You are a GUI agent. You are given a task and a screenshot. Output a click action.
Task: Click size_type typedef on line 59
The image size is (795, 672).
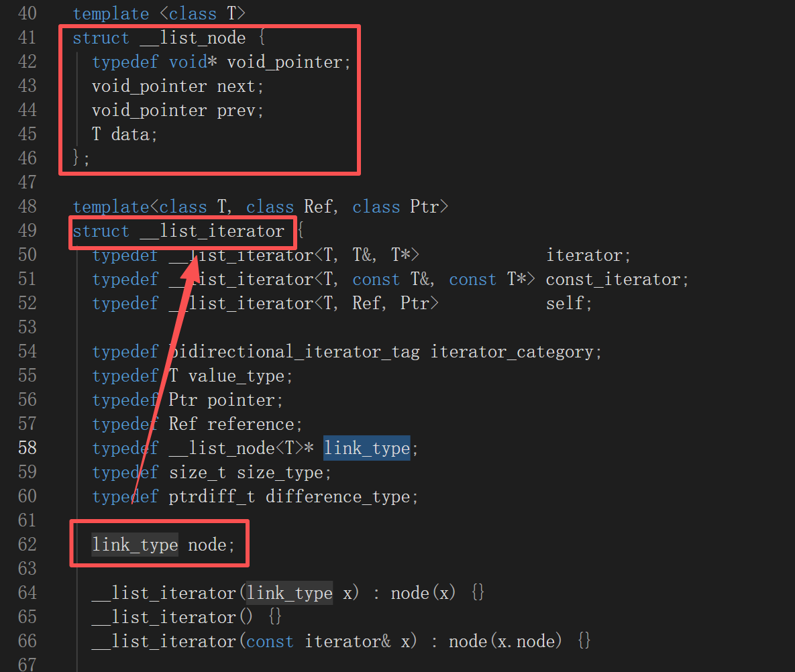click(280, 472)
